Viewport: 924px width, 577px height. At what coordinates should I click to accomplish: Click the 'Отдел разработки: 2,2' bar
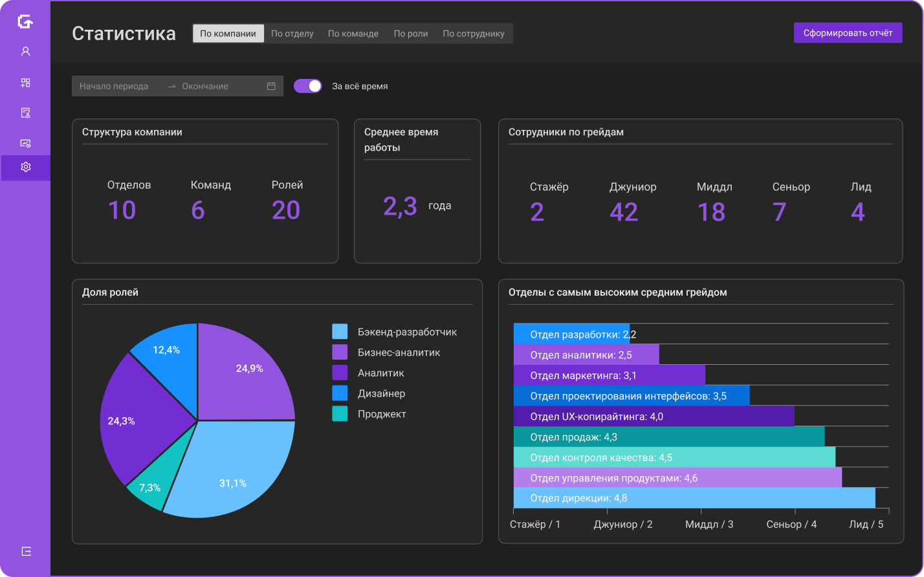coord(571,334)
